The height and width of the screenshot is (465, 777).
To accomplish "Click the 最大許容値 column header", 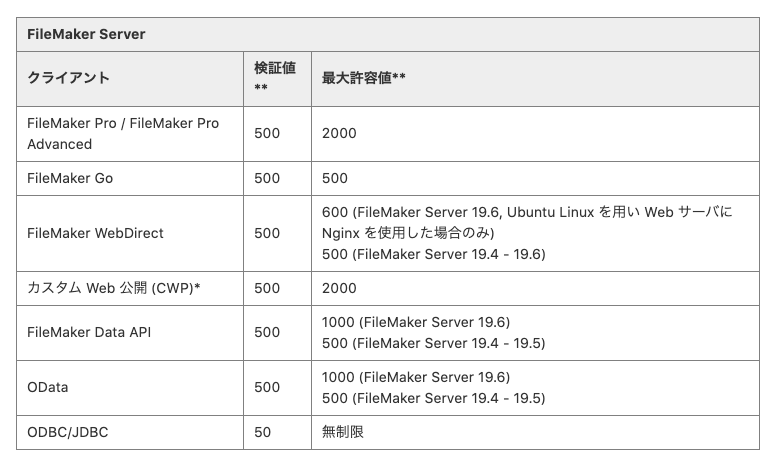I will point(364,78).
